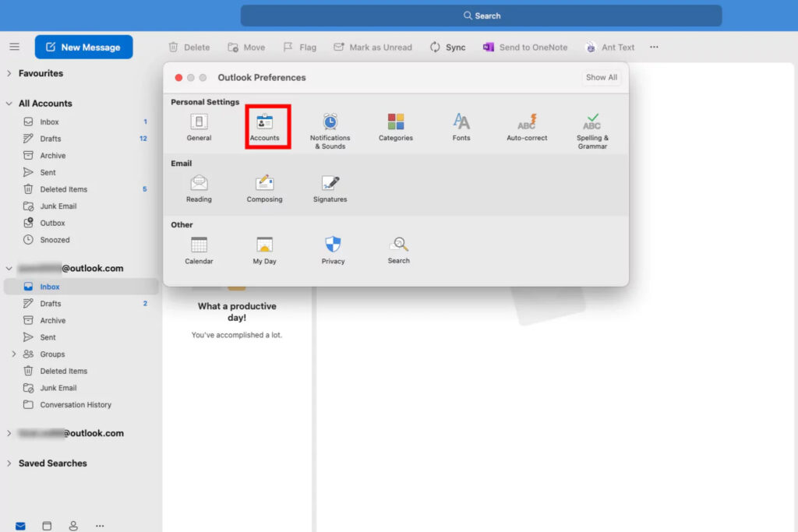The width and height of the screenshot is (798, 532).
Task: Compose with the New Message button
Action: (x=84, y=47)
